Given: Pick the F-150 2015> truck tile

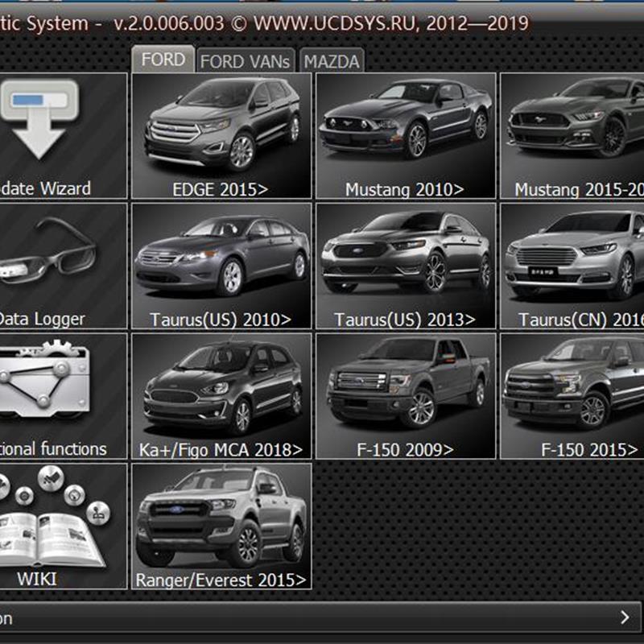Looking at the screenshot, I should tap(572, 396).
